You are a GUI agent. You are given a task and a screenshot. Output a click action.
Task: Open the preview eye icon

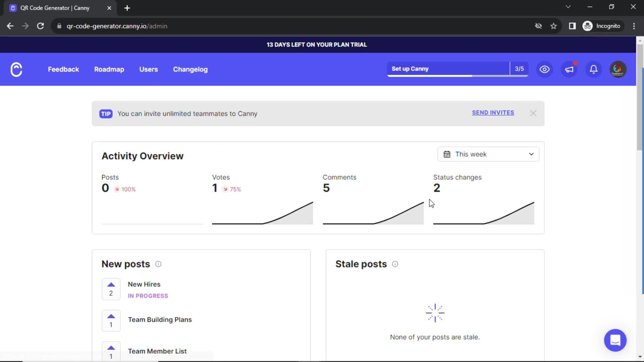coord(544,69)
